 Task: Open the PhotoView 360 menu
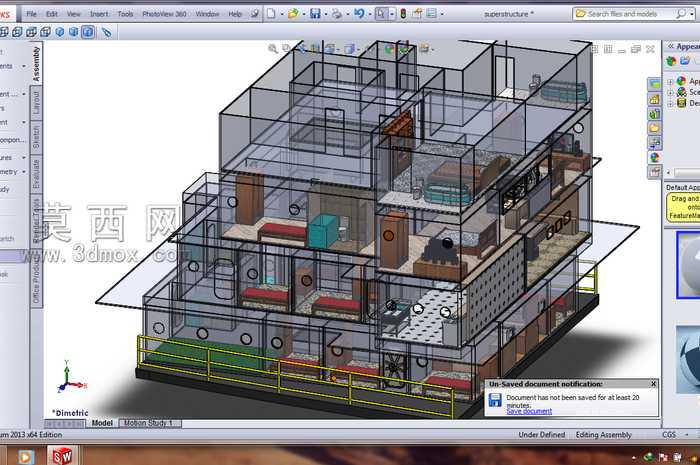coord(164,14)
